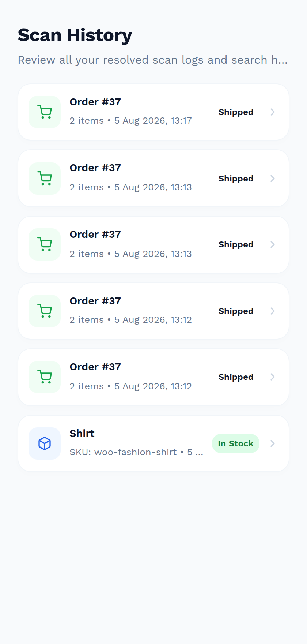
Task: Click the blue box icon for Shirt
Action: click(45, 443)
